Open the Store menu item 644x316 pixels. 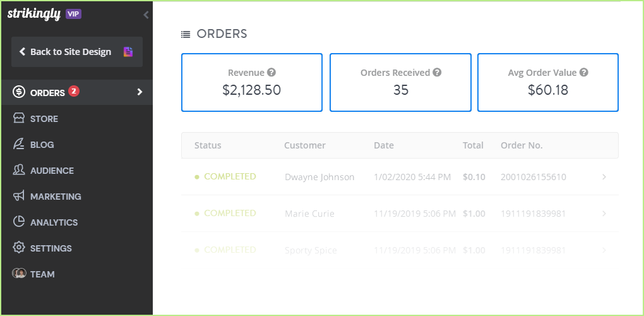pos(44,119)
